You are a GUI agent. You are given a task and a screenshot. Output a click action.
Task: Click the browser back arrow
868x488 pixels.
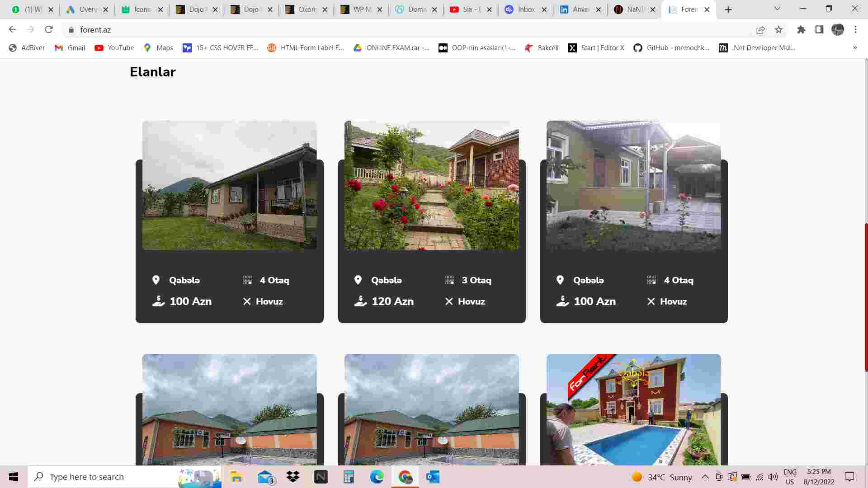click(12, 29)
